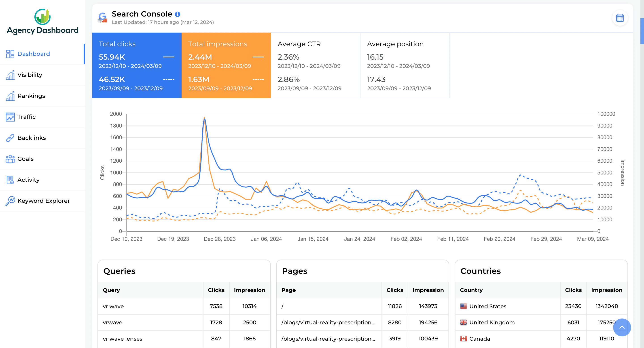644x348 pixels.
Task: Click the Agency Dashboard logo
Action: point(42,22)
